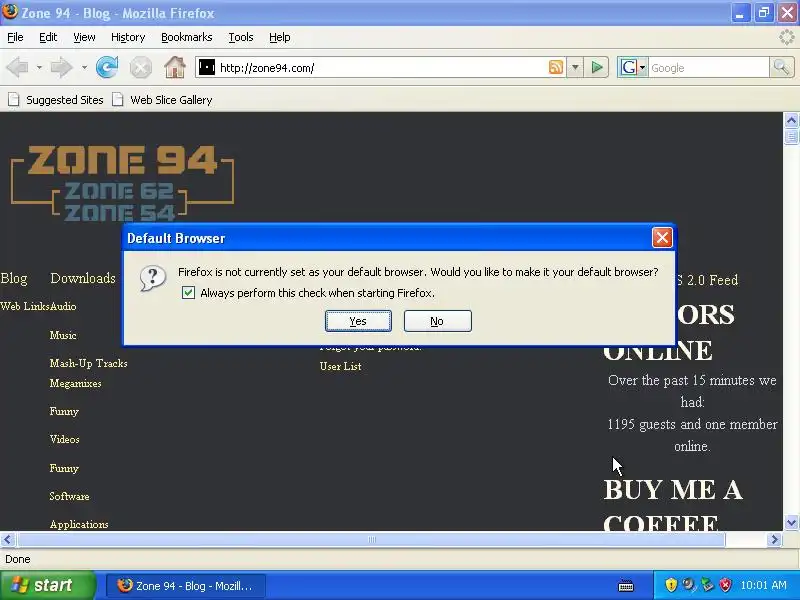Open the Windows Start menu

click(47, 585)
